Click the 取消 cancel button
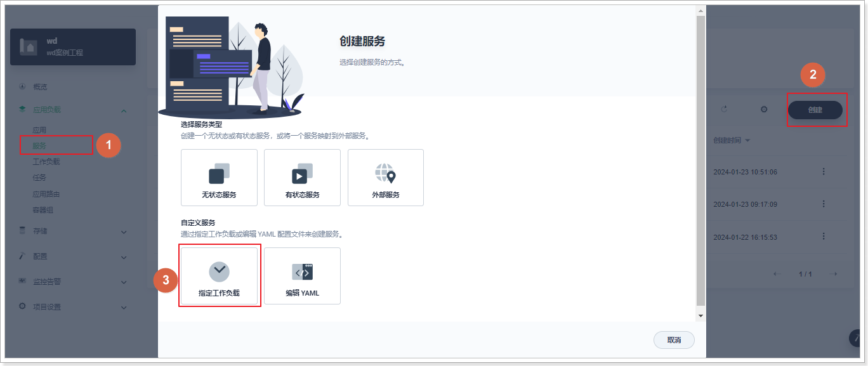Screen dimensions: 868x366 point(674,340)
